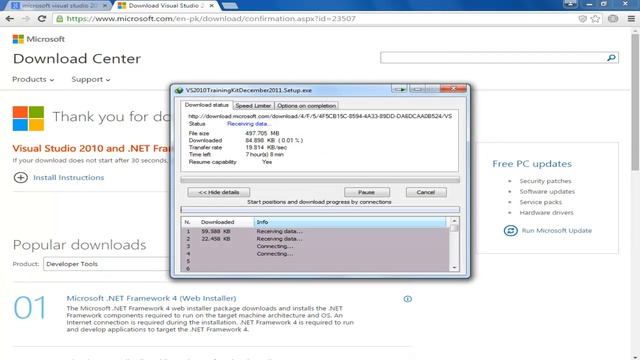Click the search magnifier icon

pyautogui.click(x=611, y=58)
